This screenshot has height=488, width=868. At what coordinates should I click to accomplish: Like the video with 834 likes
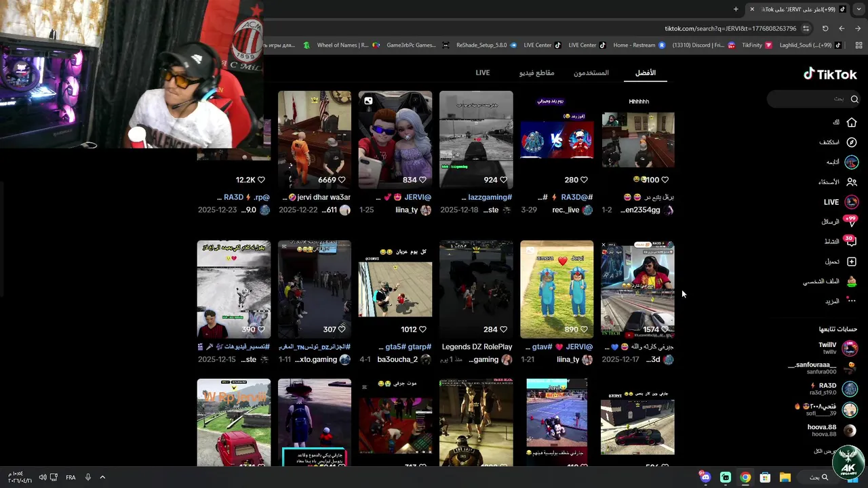(422, 180)
